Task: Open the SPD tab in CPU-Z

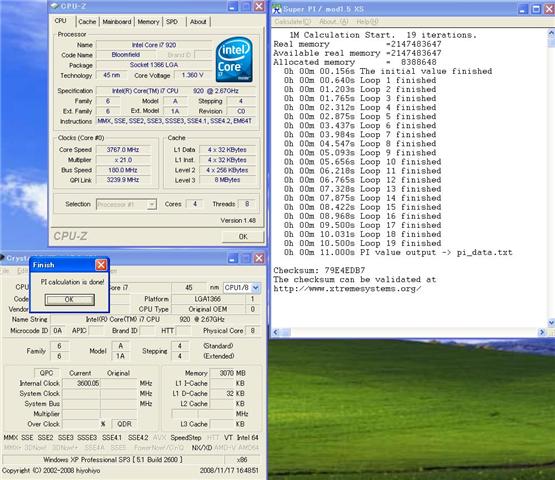Action: pos(172,22)
